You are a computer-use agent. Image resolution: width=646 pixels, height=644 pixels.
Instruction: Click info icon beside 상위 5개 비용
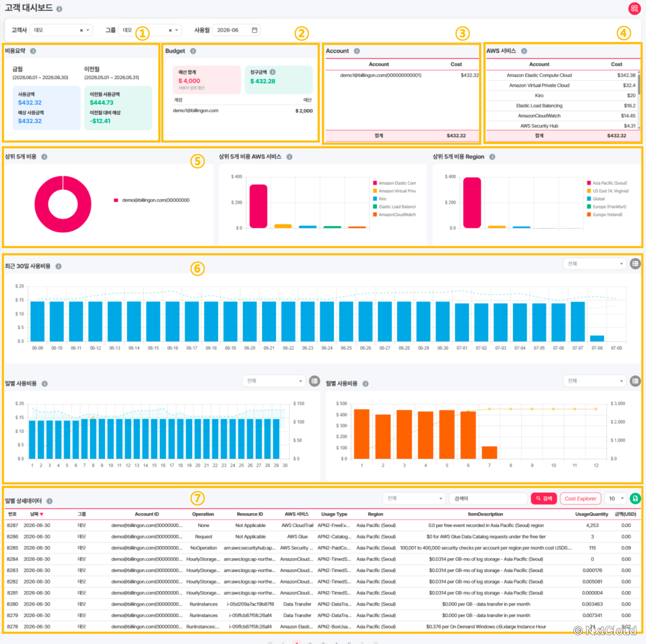coord(45,157)
